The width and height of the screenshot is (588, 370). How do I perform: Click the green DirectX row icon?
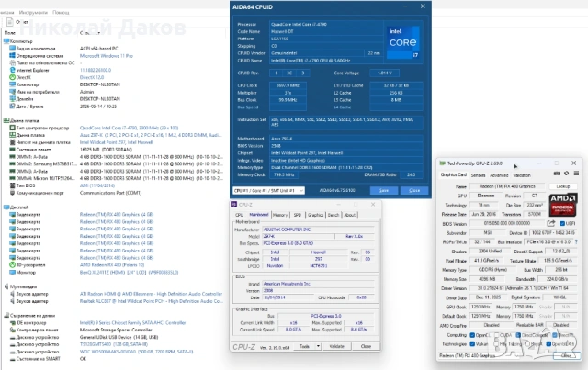tap(12, 77)
